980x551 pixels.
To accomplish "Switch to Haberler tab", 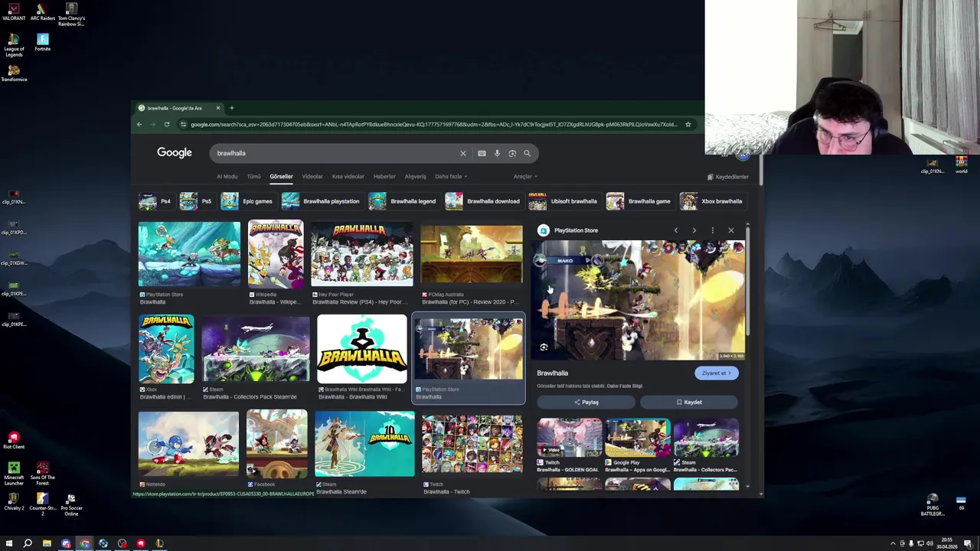I will pyautogui.click(x=384, y=177).
